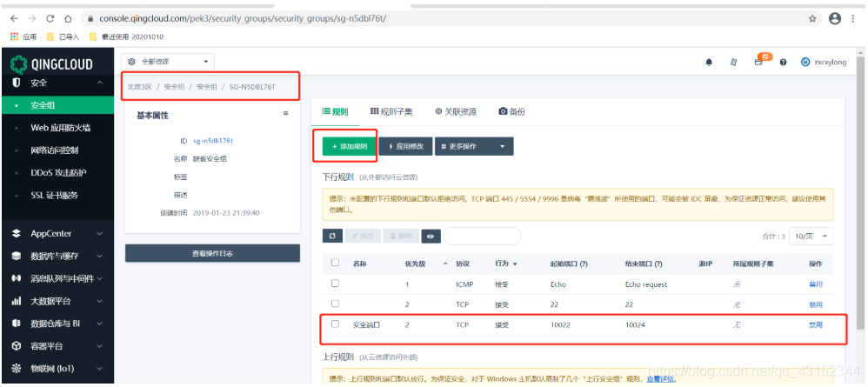Open 更多操作 more actions dropdown
This screenshot has height=387, width=868.
pyautogui.click(x=474, y=146)
